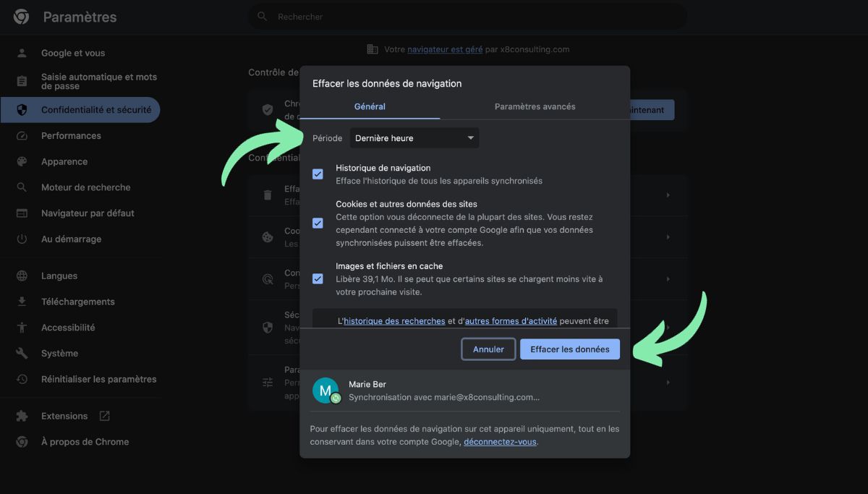This screenshot has width=868, height=494.
Task: Click the Effacer les données de navigation dialog title
Action: click(387, 83)
